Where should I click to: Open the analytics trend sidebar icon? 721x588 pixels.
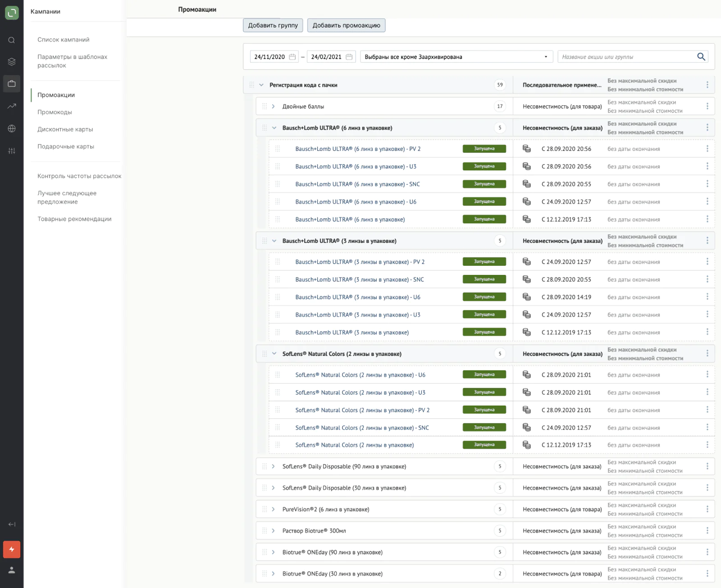[12, 106]
